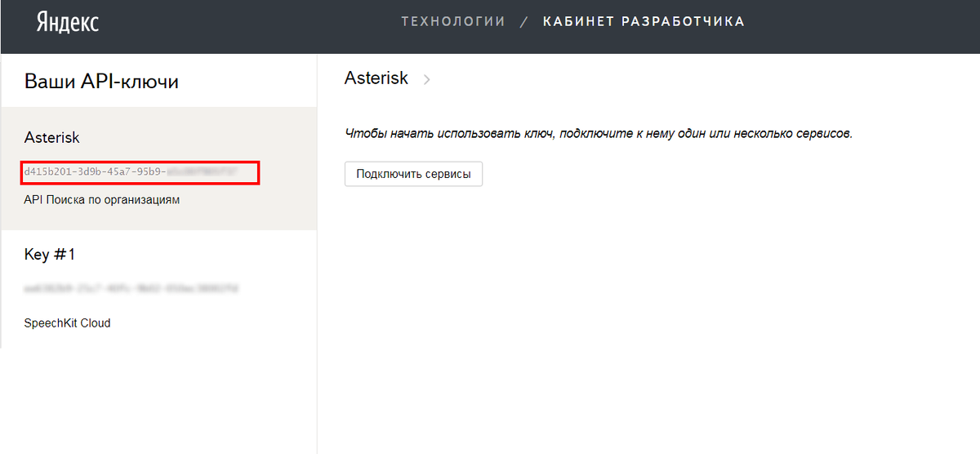Click the blurred key under Key #1
Viewport: 980px width, 454px height.
coord(131,289)
